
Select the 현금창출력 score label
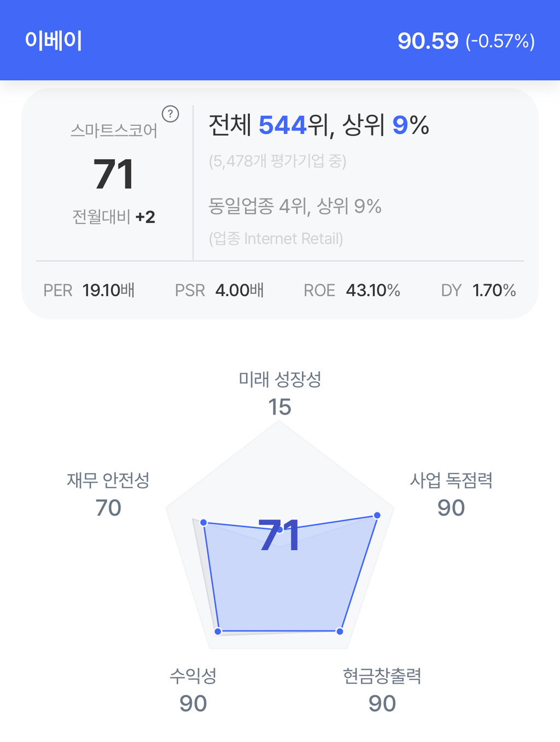pos(382,676)
